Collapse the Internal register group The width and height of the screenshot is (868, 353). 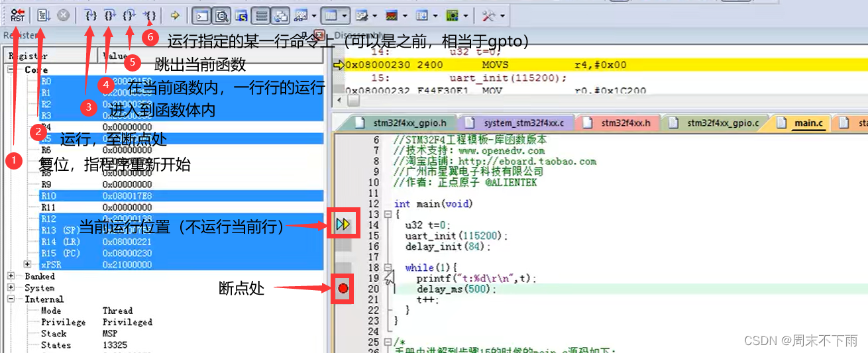coord(11,299)
